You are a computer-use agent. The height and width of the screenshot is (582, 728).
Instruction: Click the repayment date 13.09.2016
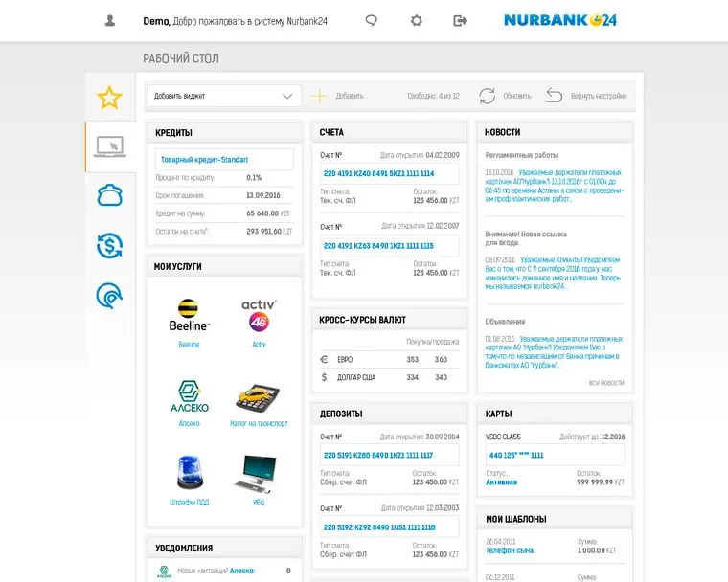pyautogui.click(x=262, y=195)
